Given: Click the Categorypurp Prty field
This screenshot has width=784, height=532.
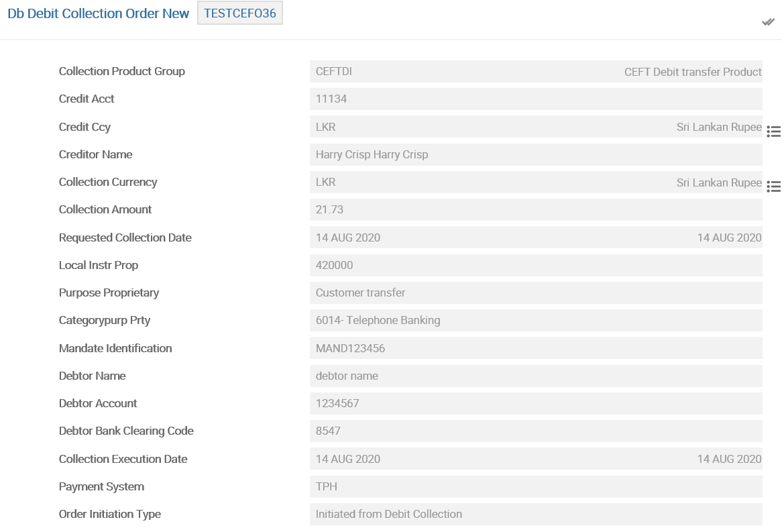Looking at the screenshot, I should [x=535, y=320].
